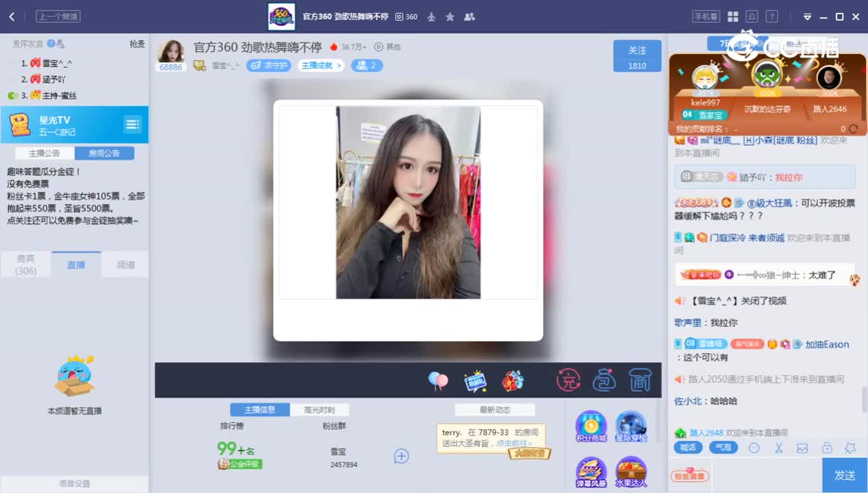Switch to the 主播公告 tab

click(44, 153)
